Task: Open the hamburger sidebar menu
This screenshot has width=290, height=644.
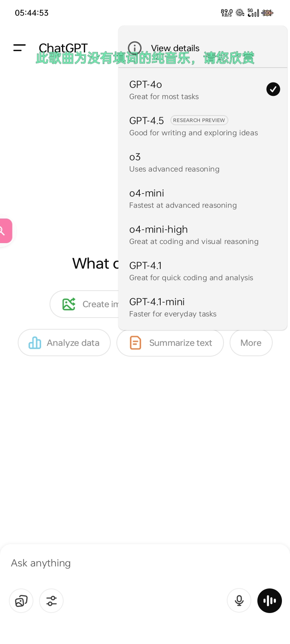Action: point(19,48)
